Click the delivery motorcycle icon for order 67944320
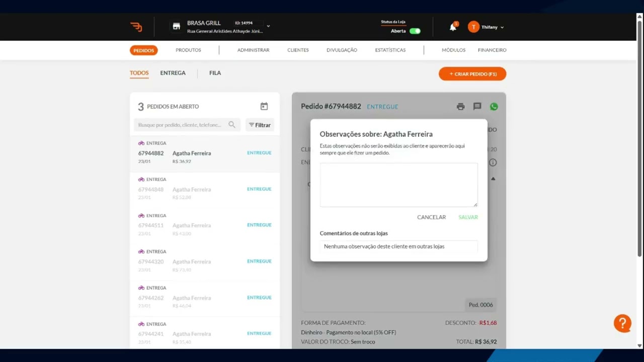Image resolution: width=644 pixels, height=362 pixels. tap(141, 252)
